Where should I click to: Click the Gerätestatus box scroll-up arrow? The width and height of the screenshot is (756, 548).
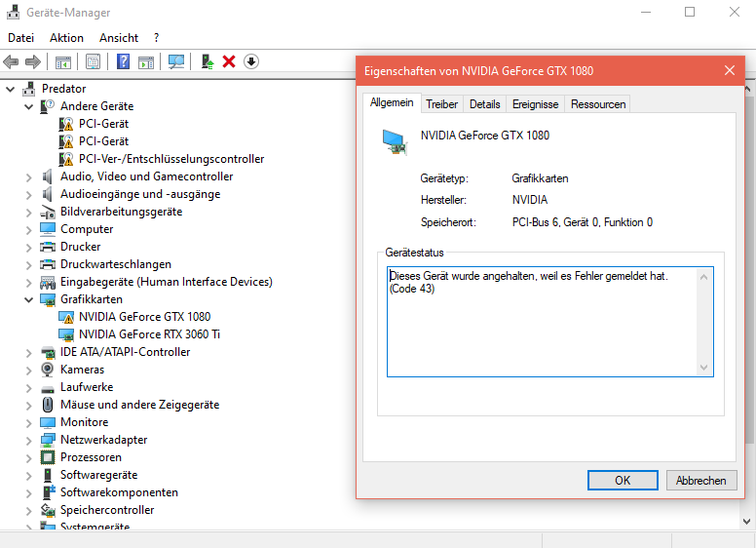(x=704, y=277)
